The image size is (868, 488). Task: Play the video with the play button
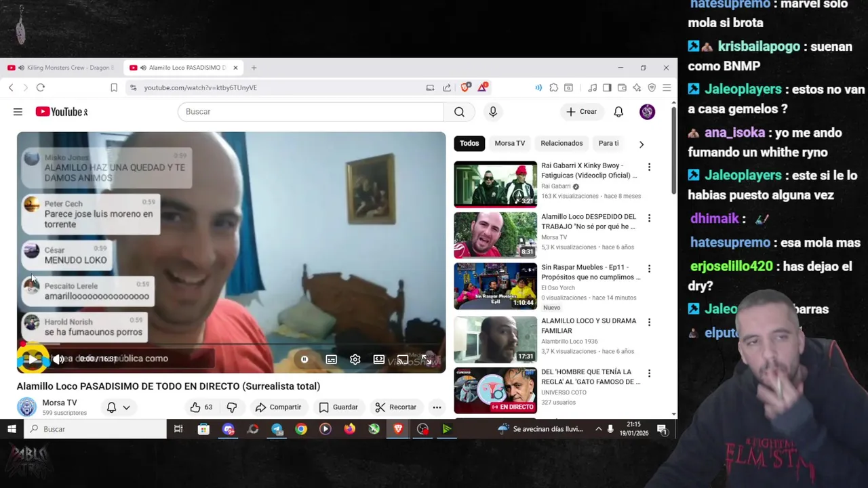tap(32, 359)
